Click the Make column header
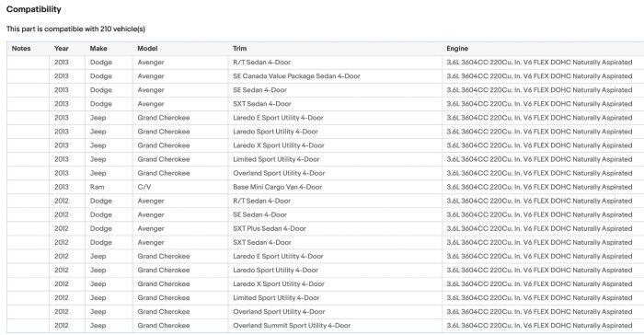The height and width of the screenshot is (335, 644). [98, 49]
